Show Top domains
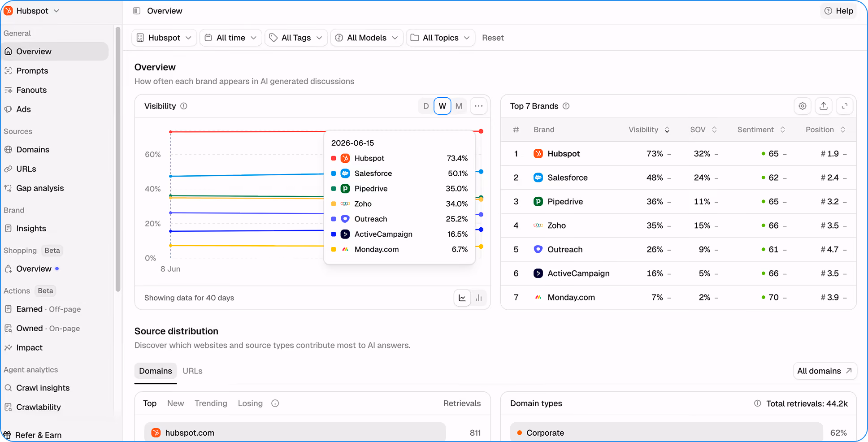The height and width of the screenshot is (442, 868). [150, 403]
